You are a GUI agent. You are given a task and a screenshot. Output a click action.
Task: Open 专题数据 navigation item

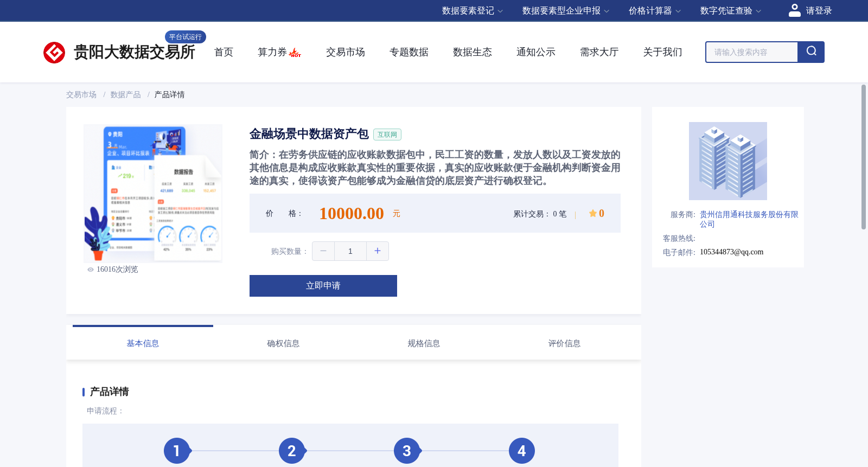pyautogui.click(x=409, y=52)
